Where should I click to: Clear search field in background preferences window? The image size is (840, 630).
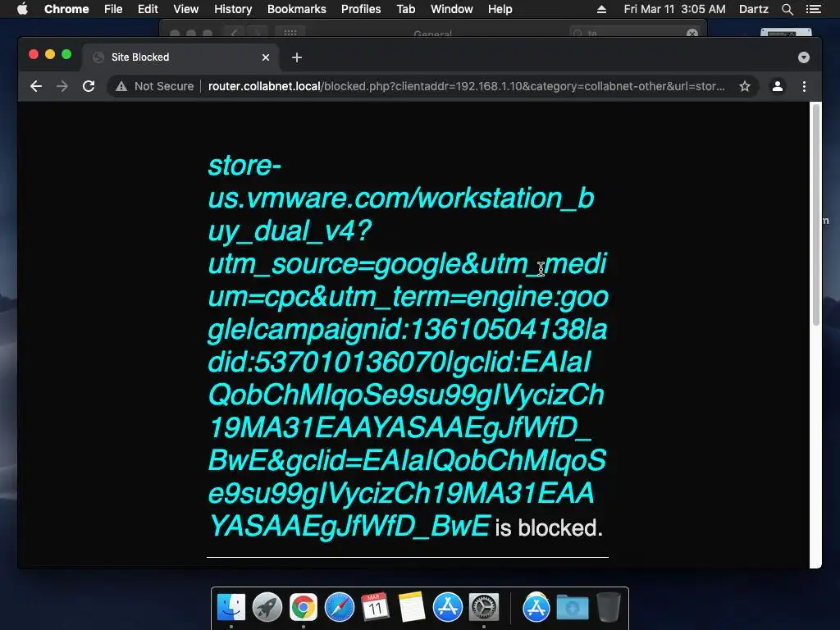692,33
